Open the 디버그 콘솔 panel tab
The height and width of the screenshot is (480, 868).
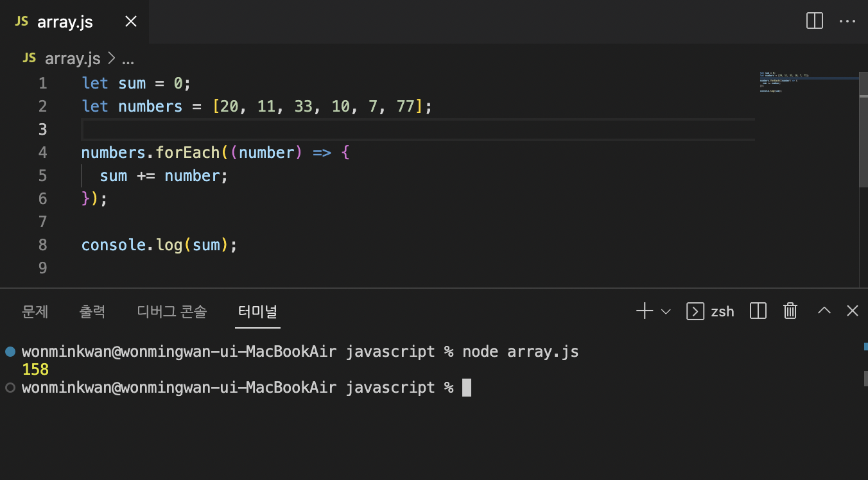point(172,312)
